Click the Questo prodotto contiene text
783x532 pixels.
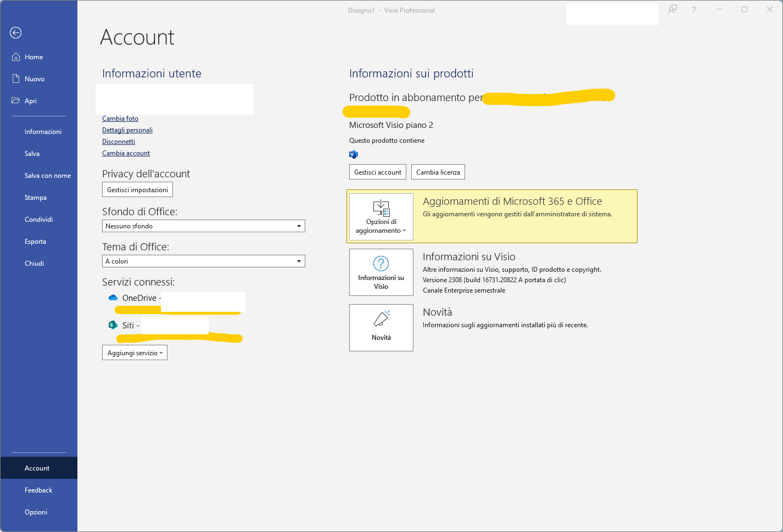coord(387,141)
